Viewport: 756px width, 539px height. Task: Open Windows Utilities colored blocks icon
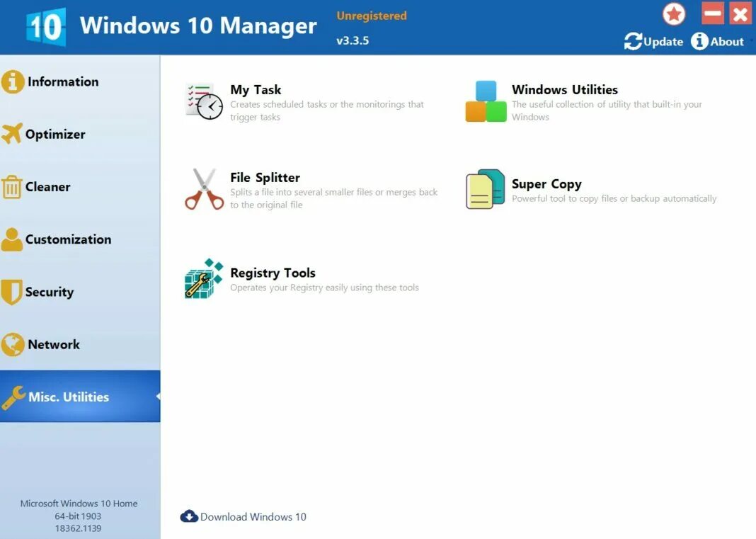(x=486, y=101)
